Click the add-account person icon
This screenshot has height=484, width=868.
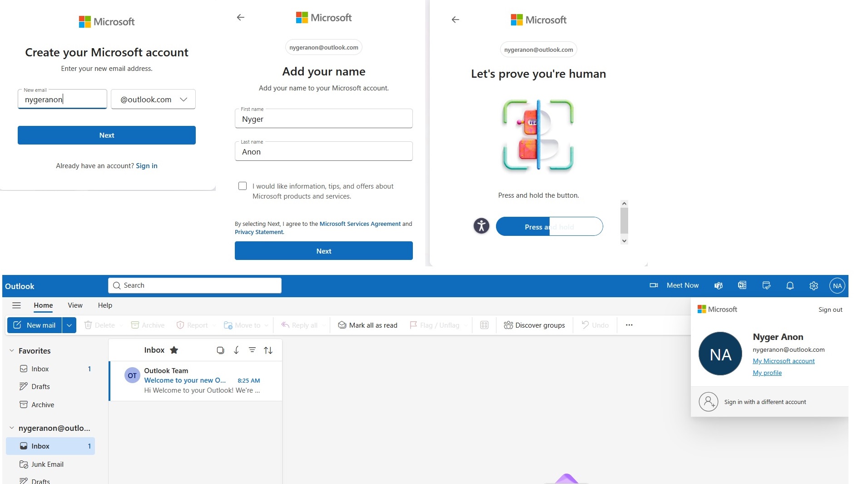coord(708,402)
